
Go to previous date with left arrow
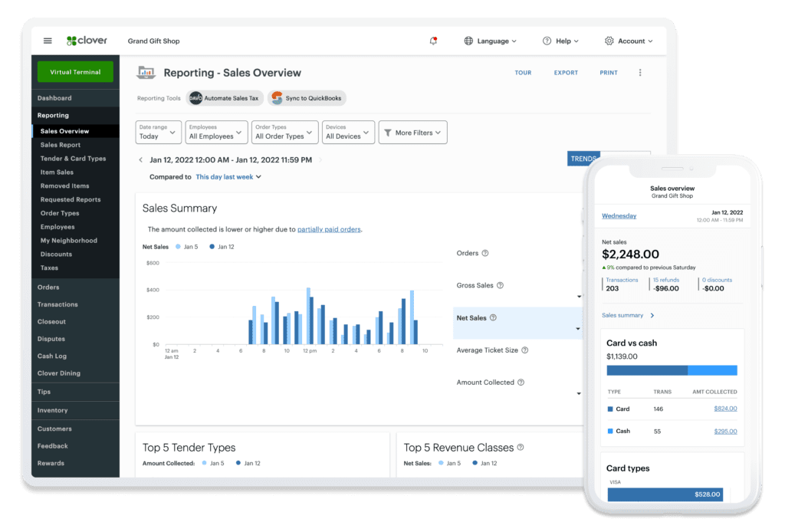click(140, 160)
